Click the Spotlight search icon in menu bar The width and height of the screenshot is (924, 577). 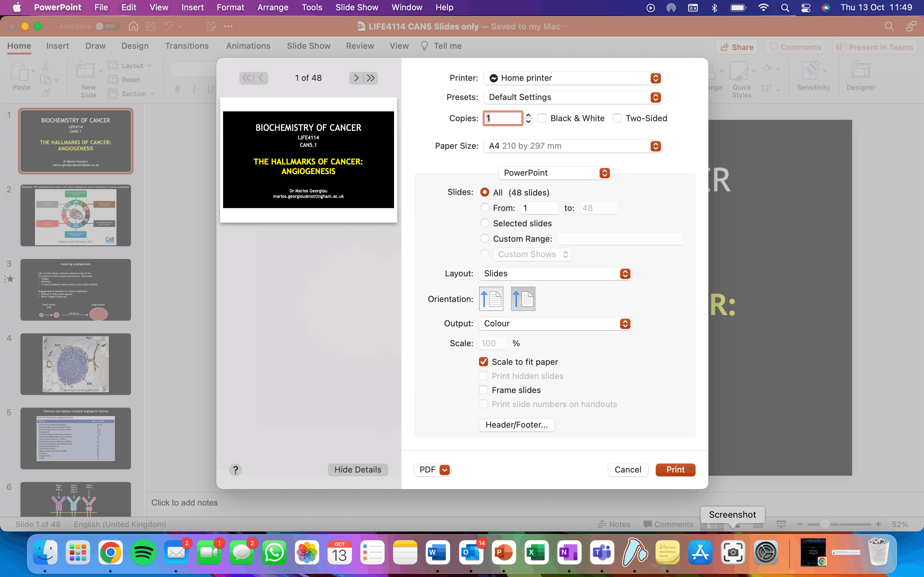point(785,8)
